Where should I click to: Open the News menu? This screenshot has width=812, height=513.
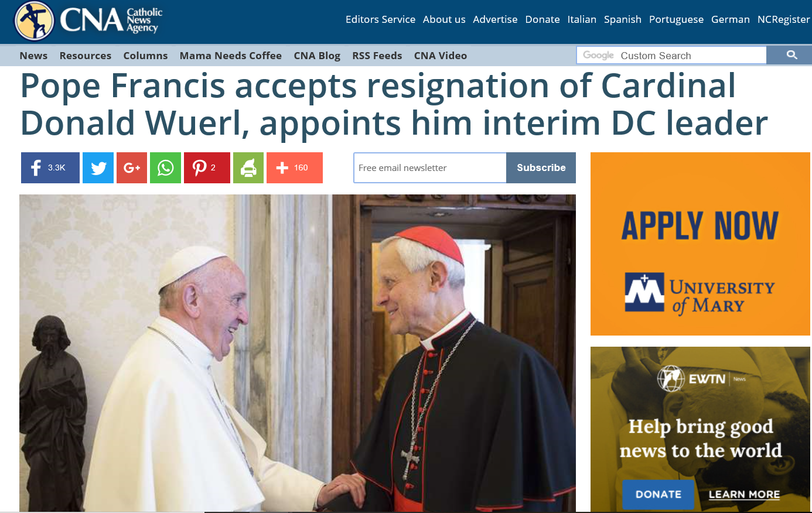(33, 56)
